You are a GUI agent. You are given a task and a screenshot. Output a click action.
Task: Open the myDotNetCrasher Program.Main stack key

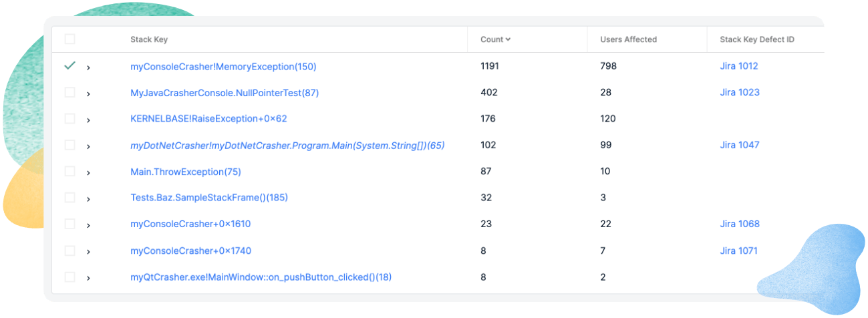pos(287,145)
